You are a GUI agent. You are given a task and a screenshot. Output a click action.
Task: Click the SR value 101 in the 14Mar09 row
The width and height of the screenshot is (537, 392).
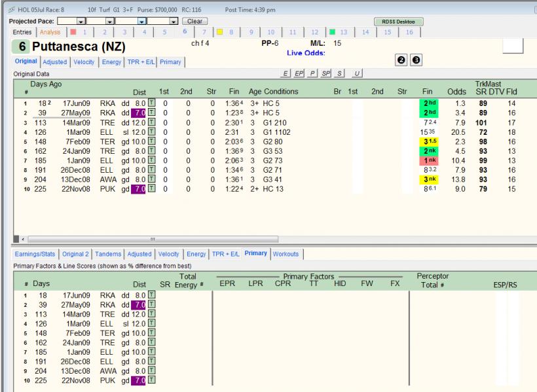click(481, 122)
